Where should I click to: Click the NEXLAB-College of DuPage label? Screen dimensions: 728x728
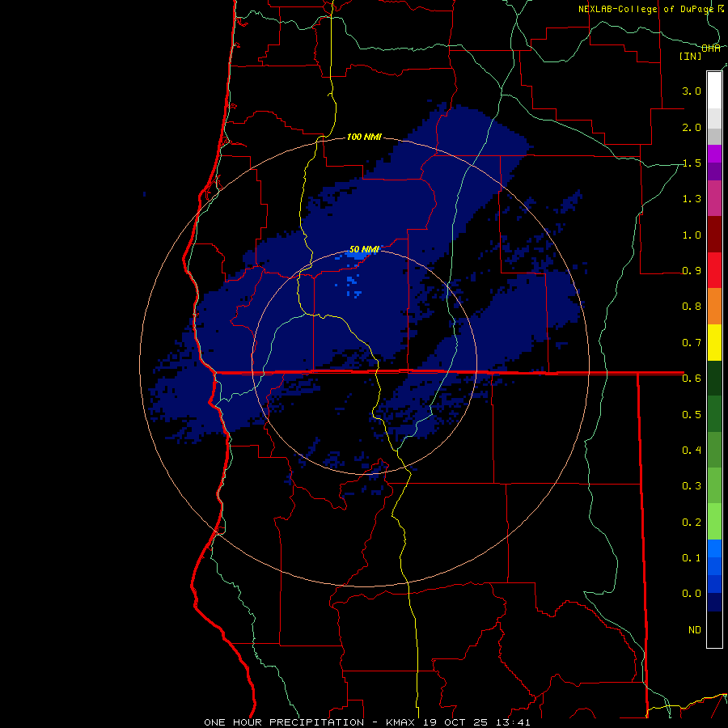[645, 9]
